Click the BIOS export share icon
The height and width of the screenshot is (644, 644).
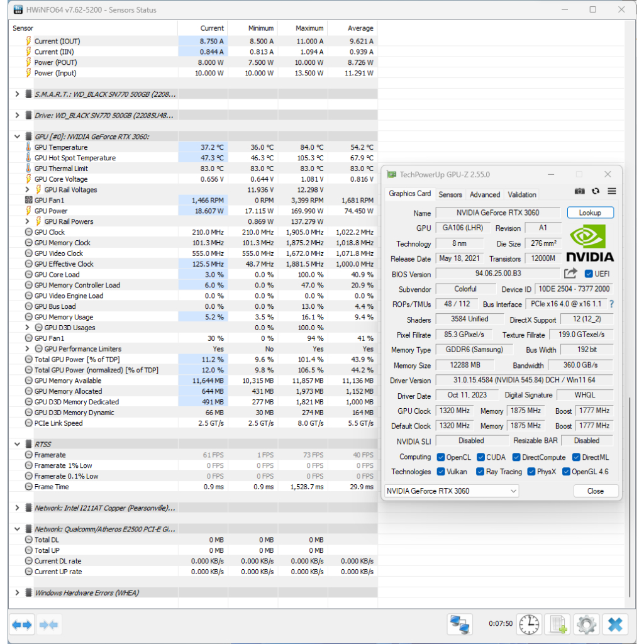click(x=570, y=274)
